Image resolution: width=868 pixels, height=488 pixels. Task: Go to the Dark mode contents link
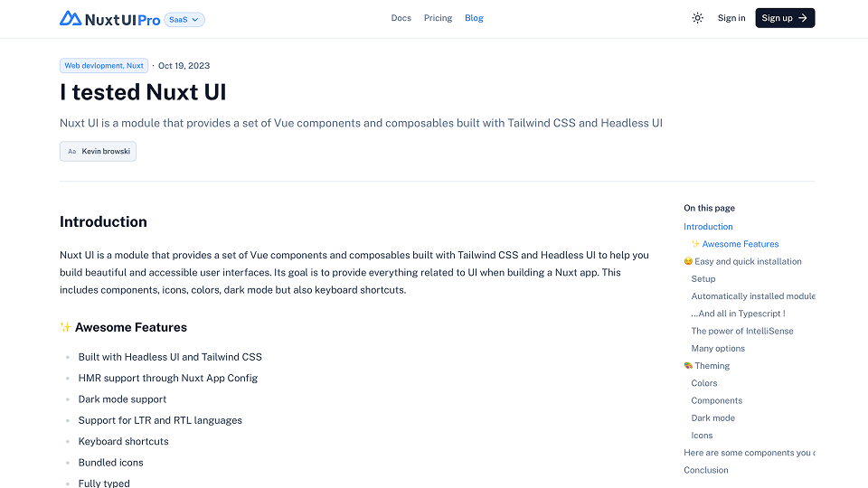(x=713, y=418)
